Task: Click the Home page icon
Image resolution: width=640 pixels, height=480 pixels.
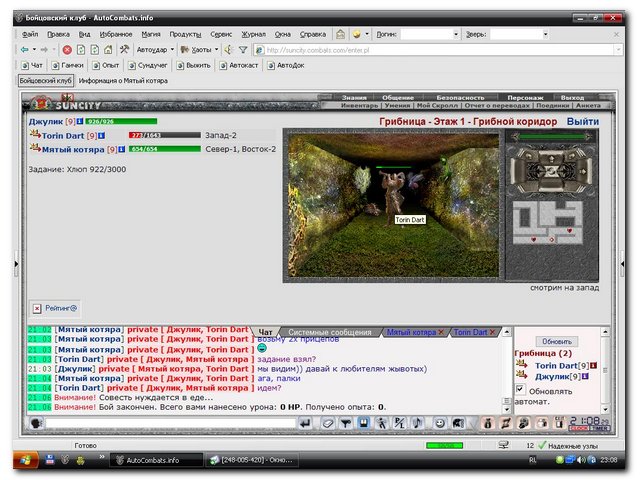Action: tap(108, 50)
